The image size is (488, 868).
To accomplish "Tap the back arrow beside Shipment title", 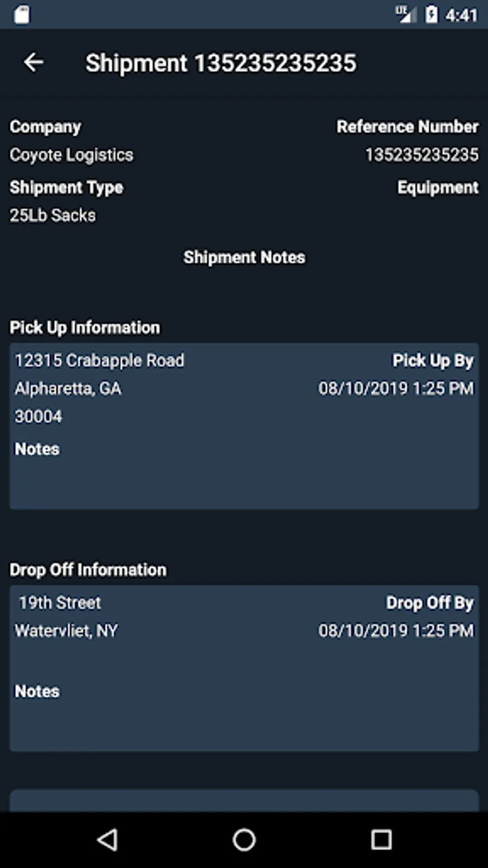I will (34, 62).
